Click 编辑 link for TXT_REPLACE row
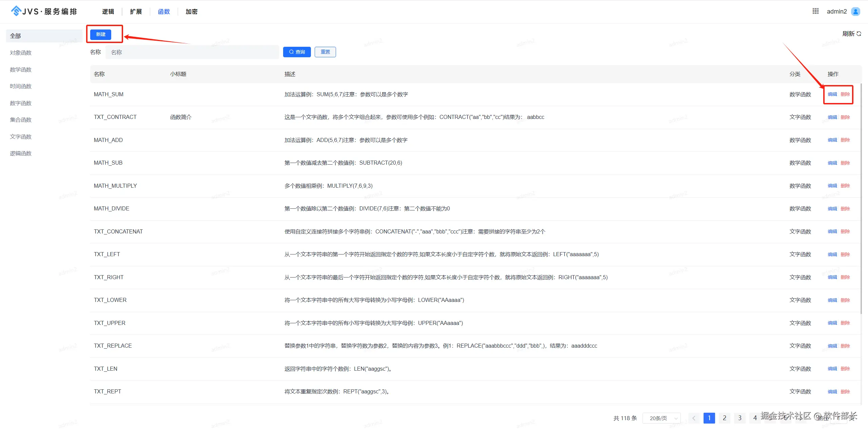This screenshot has height=431, width=868. (x=832, y=346)
